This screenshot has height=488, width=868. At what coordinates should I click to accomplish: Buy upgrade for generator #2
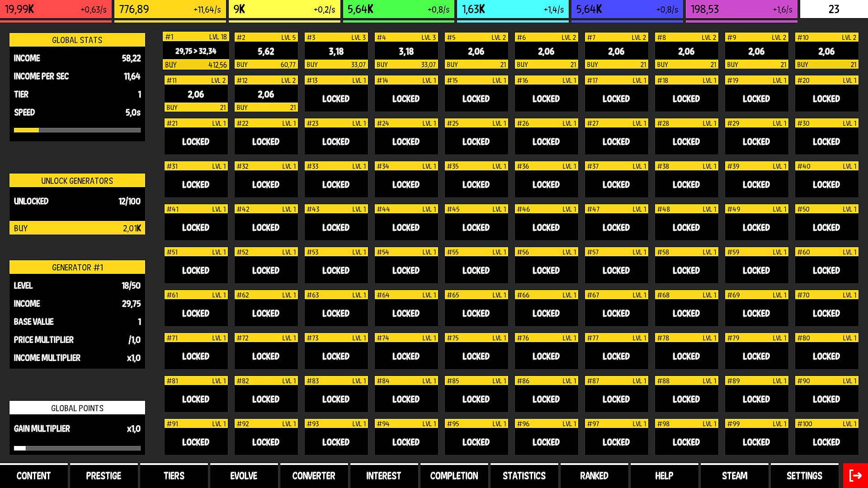pyautogui.click(x=266, y=65)
